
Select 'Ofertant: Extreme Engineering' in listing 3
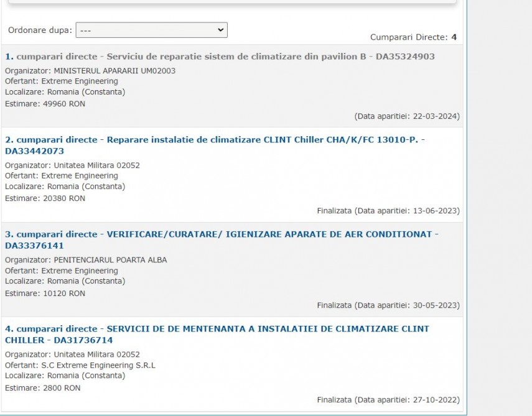(x=62, y=270)
